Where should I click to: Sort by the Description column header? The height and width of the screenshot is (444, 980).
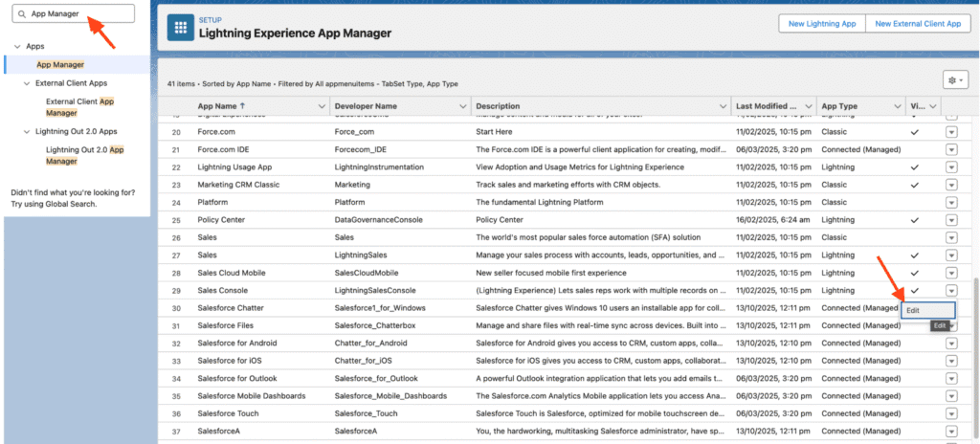[498, 106]
